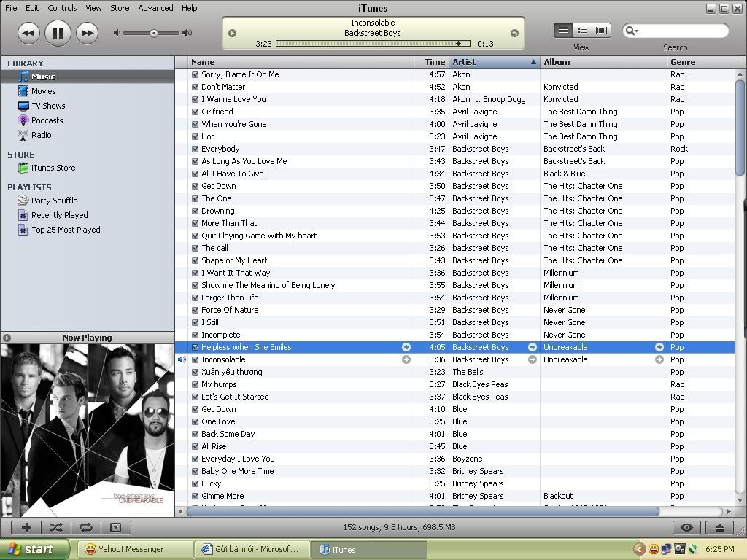Click the Artist arrow on the Inconsolable row
The image size is (747, 560).
[532, 359]
